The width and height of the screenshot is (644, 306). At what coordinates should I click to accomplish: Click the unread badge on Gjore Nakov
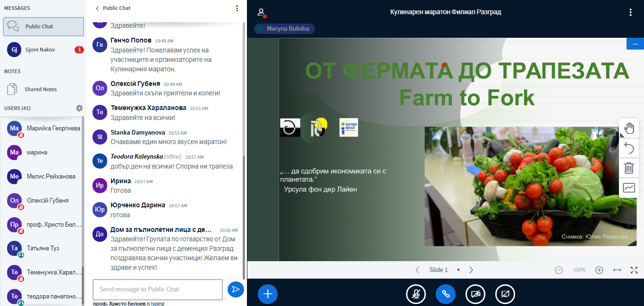click(79, 50)
